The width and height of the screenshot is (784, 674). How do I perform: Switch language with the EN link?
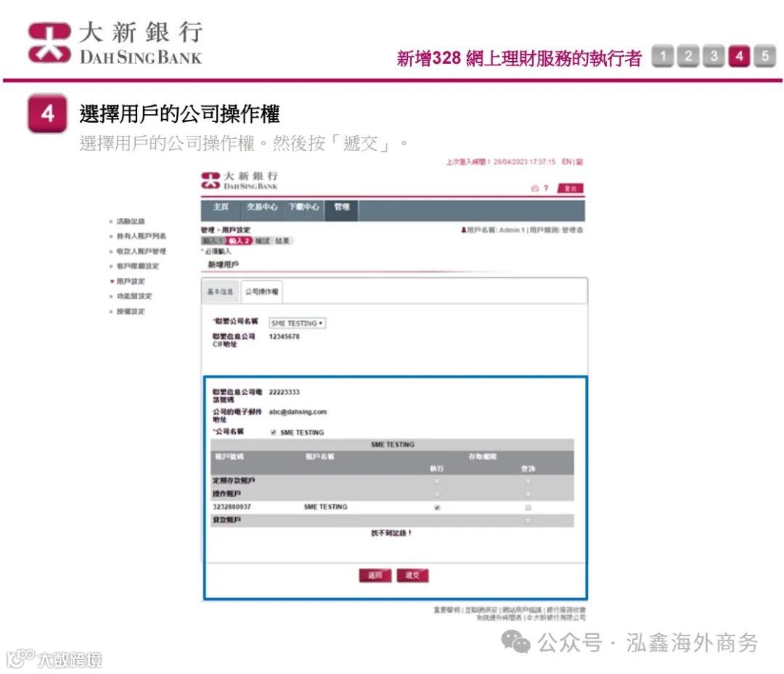tap(566, 162)
